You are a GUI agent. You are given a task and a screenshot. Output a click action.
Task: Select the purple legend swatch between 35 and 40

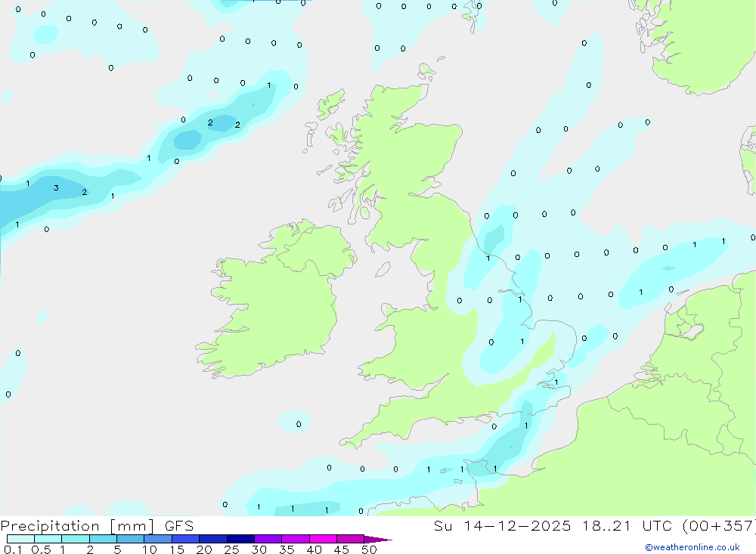tap(296, 539)
